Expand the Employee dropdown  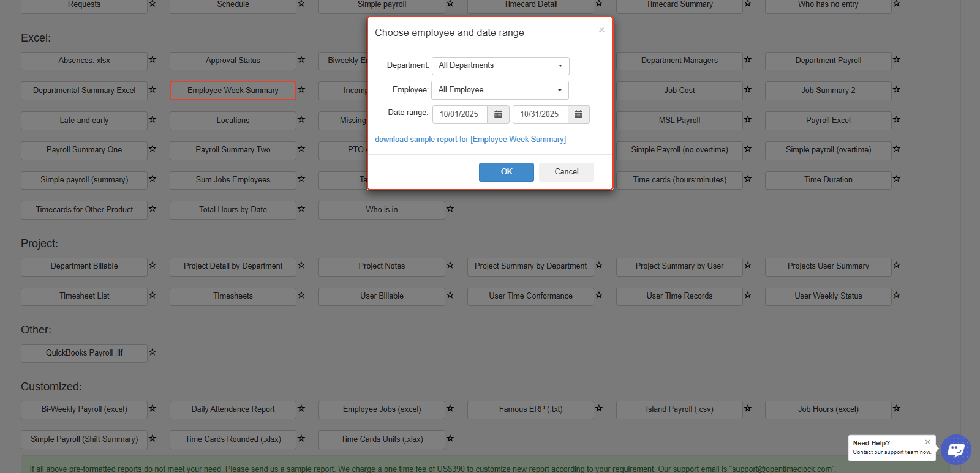point(500,90)
